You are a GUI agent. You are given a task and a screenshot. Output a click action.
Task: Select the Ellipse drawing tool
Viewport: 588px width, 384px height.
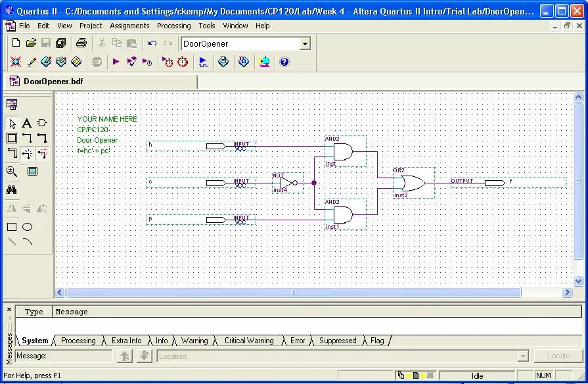pyautogui.click(x=27, y=227)
